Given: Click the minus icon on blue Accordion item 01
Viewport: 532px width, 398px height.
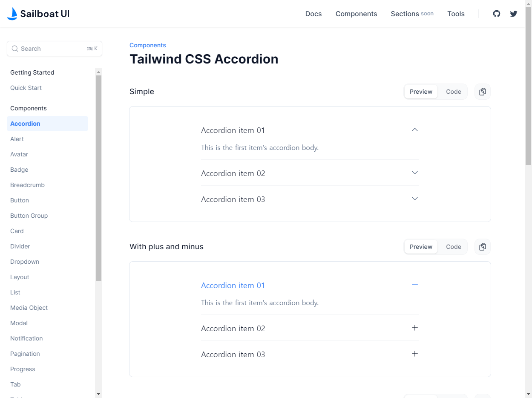Looking at the screenshot, I should 415,285.
